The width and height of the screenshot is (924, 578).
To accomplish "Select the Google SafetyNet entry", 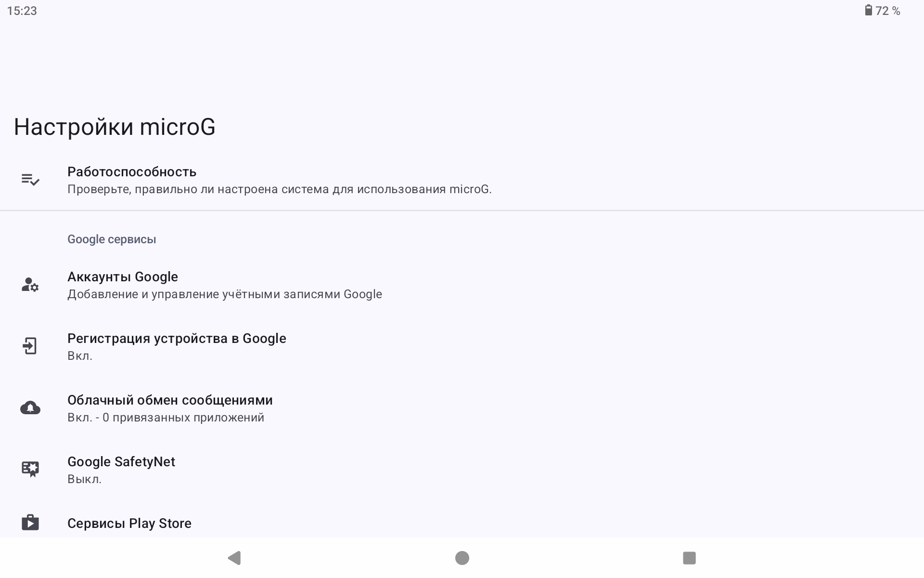I will (x=121, y=462).
